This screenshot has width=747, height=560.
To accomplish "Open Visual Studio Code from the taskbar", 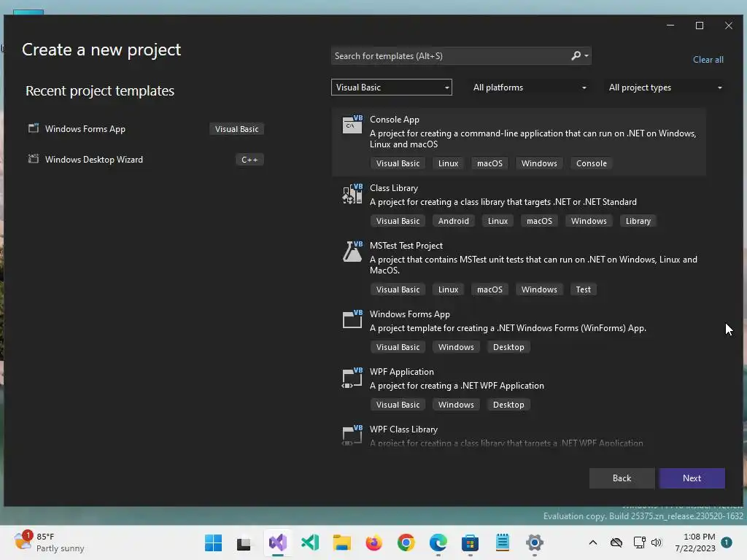I will click(x=310, y=542).
